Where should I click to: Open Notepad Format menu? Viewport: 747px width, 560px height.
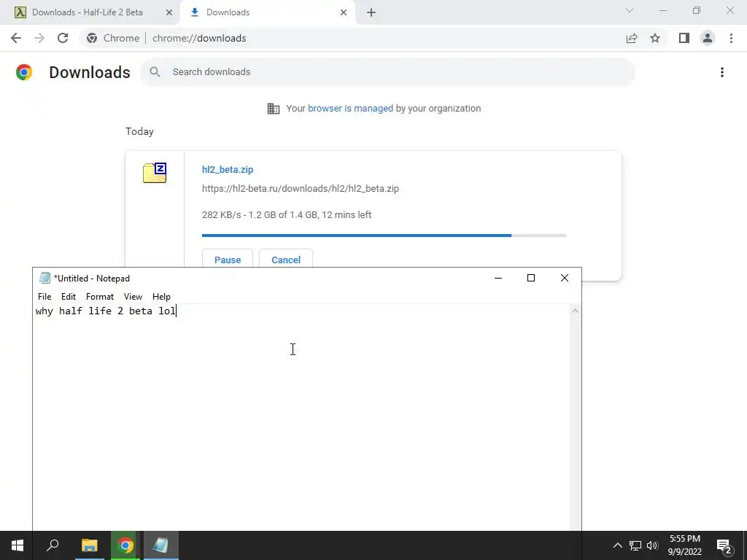99,297
